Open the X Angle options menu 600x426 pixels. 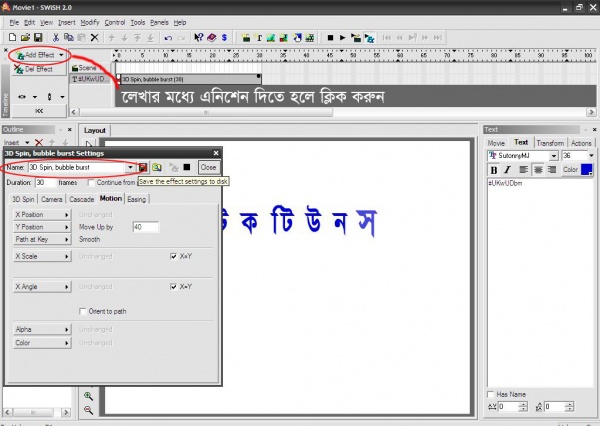coord(42,287)
